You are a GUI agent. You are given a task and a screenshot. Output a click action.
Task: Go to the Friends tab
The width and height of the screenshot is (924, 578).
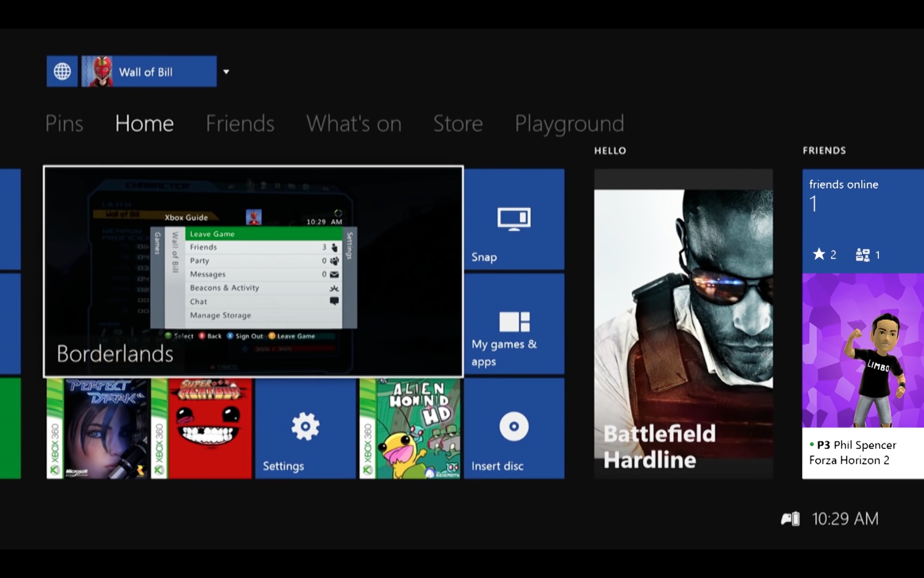(240, 123)
